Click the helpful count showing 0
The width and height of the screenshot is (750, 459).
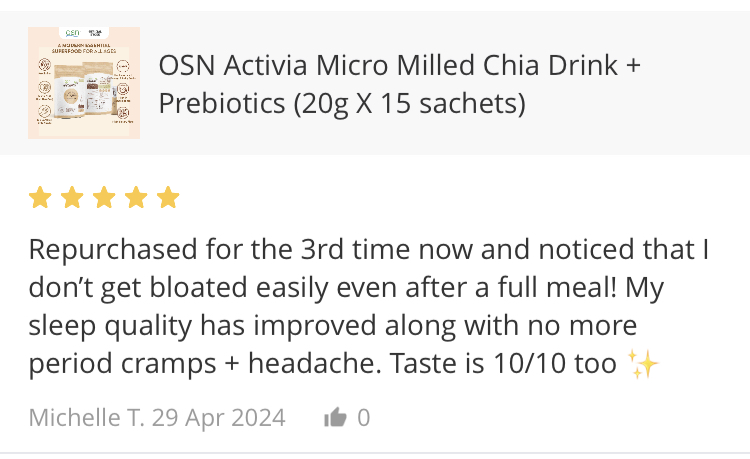pyautogui.click(x=363, y=417)
